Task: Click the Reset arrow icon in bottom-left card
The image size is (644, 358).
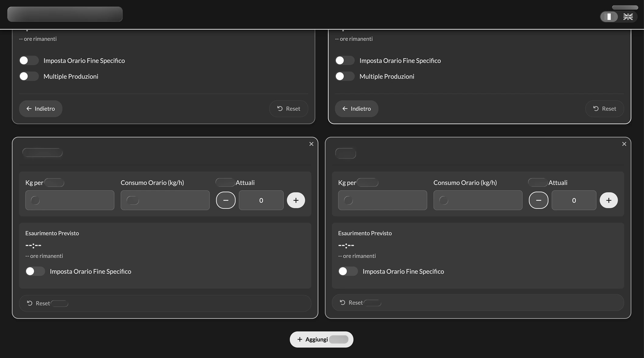Action: 29,303
